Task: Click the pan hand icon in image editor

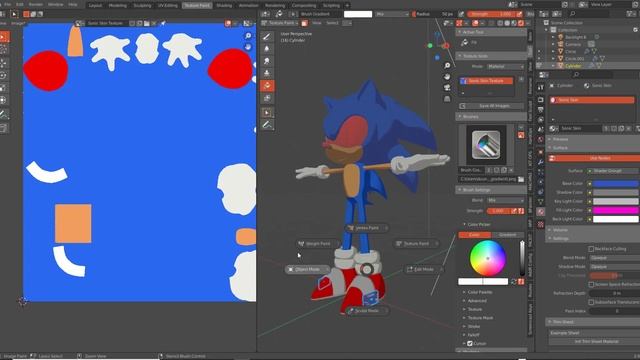Action: coord(248,47)
